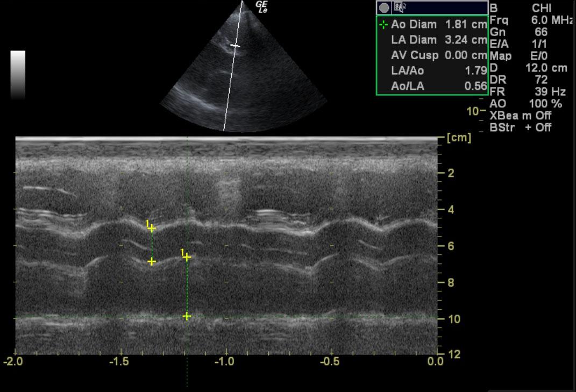Click the green crosshair beside Ao Diam

383,25
